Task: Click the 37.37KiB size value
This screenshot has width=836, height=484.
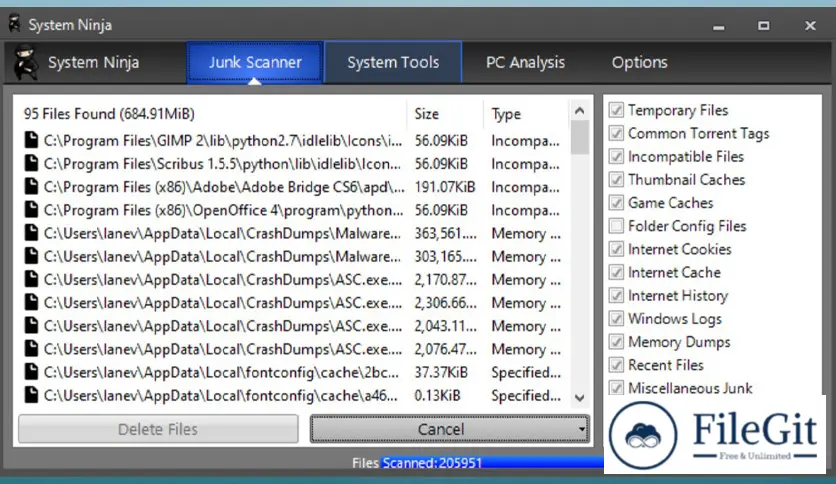Action: tap(441, 372)
